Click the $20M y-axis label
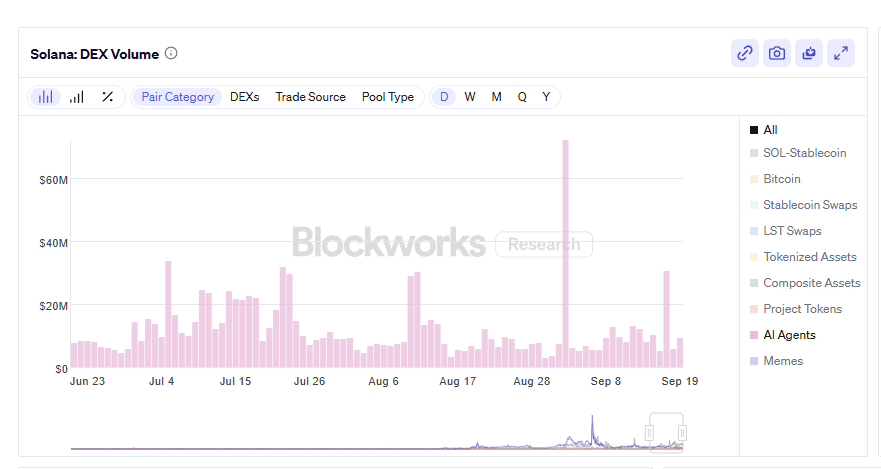 pos(53,306)
